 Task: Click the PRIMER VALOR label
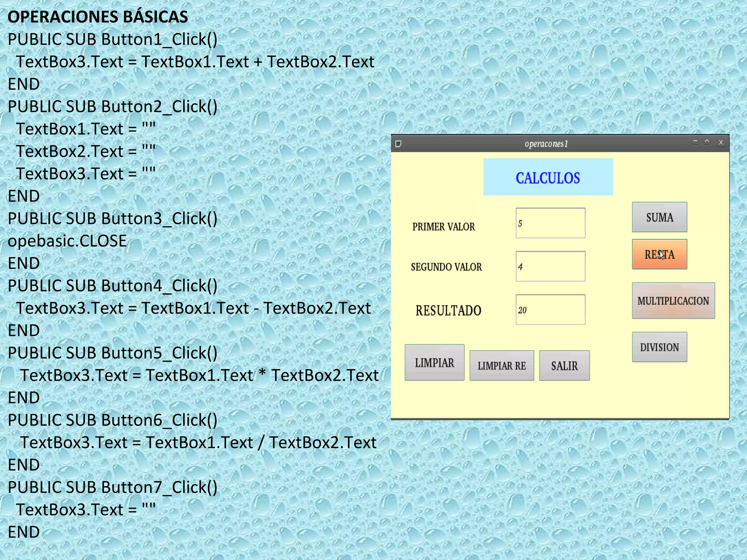click(x=444, y=227)
